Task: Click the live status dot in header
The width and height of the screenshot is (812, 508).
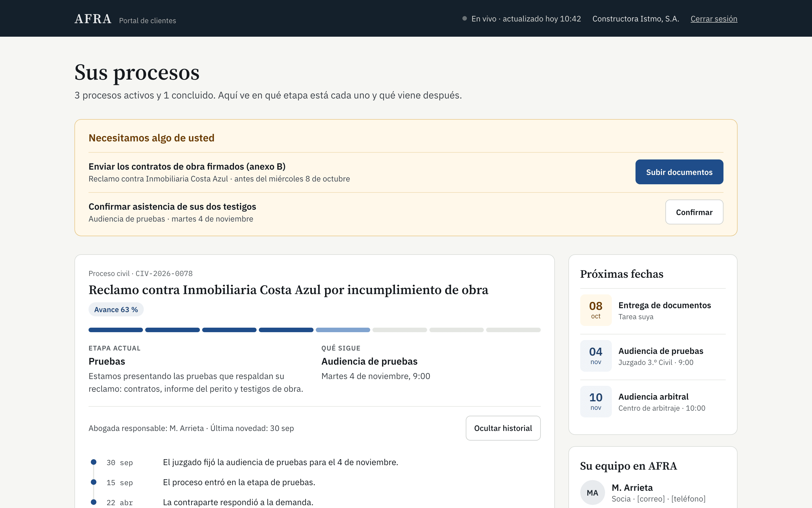Action: click(465, 18)
